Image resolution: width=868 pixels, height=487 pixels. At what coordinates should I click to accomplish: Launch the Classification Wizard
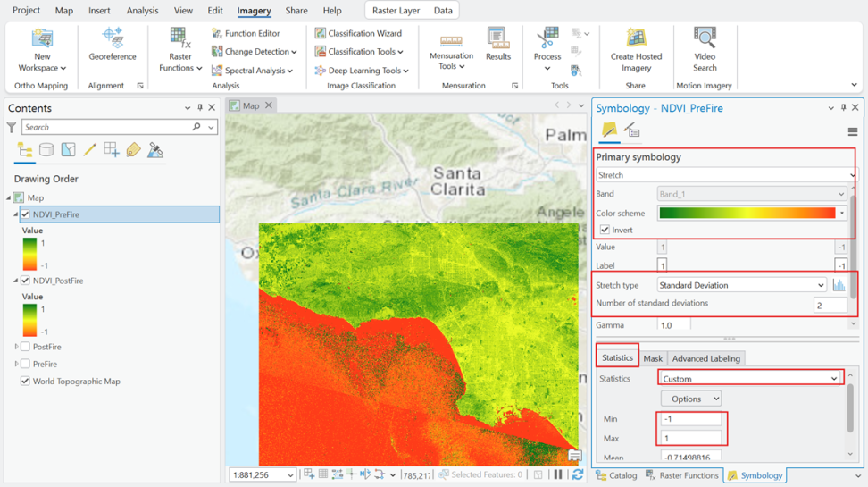point(358,33)
